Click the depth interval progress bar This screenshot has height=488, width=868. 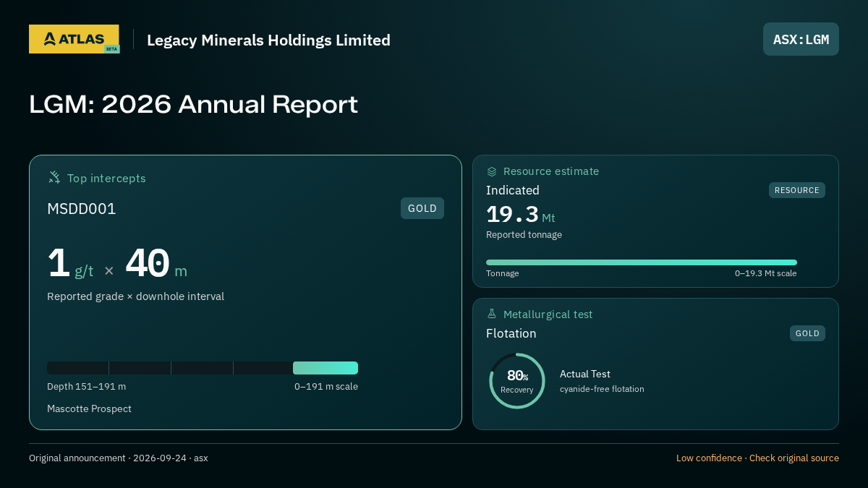click(203, 368)
